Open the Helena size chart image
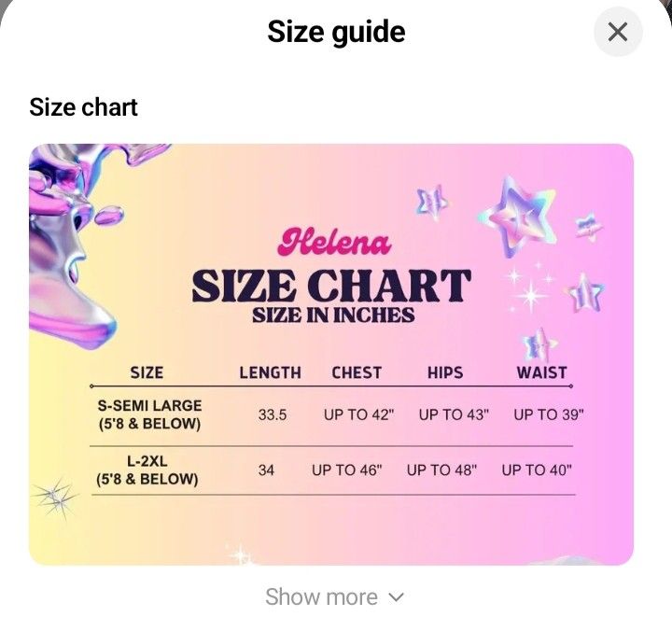672x631 pixels. [330, 354]
